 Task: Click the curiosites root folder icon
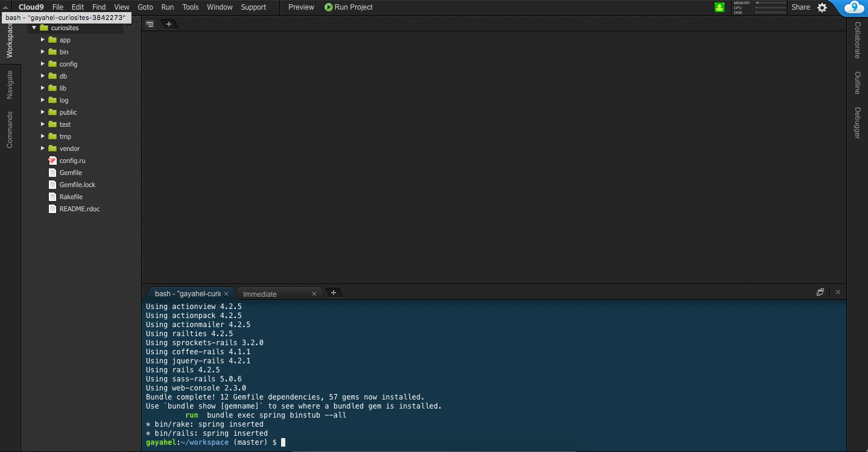coord(44,28)
